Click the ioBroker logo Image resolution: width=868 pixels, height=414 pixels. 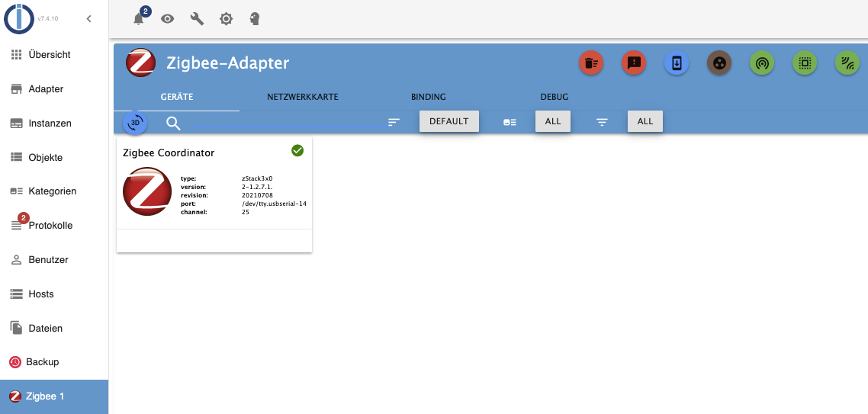click(19, 18)
